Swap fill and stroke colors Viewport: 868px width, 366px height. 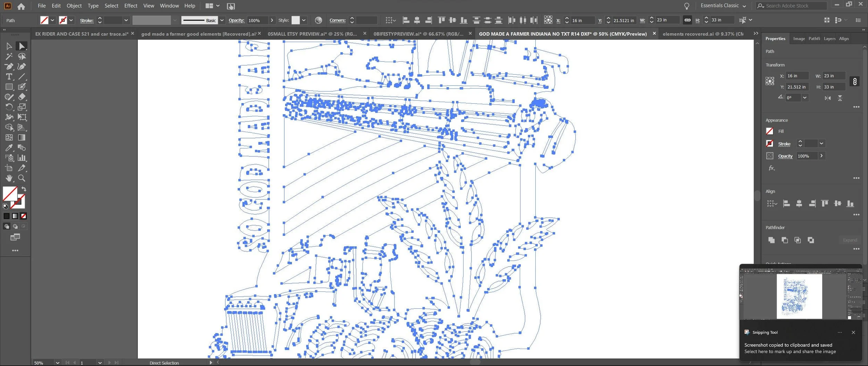point(24,189)
